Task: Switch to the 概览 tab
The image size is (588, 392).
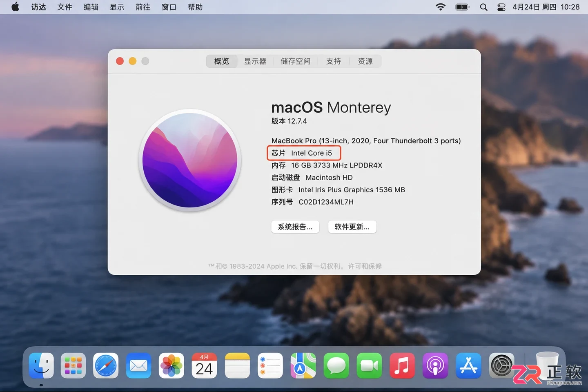Action: 222,61
